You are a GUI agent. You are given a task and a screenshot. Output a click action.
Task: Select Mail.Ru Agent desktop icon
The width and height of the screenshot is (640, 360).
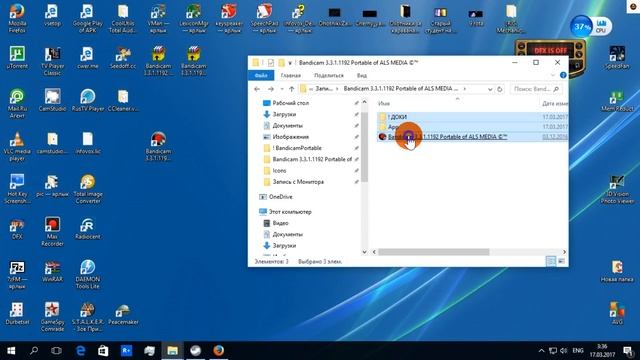pyautogui.click(x=17, y=104)
